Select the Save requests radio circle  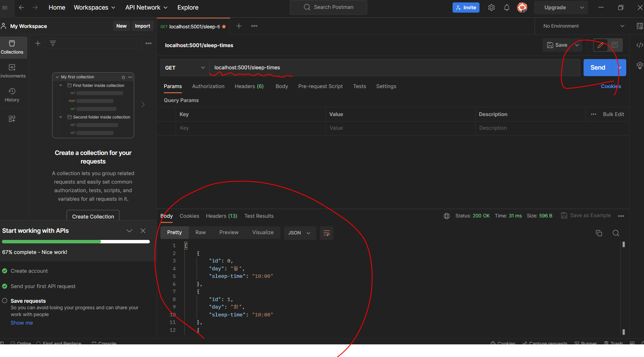click(5, 301)
